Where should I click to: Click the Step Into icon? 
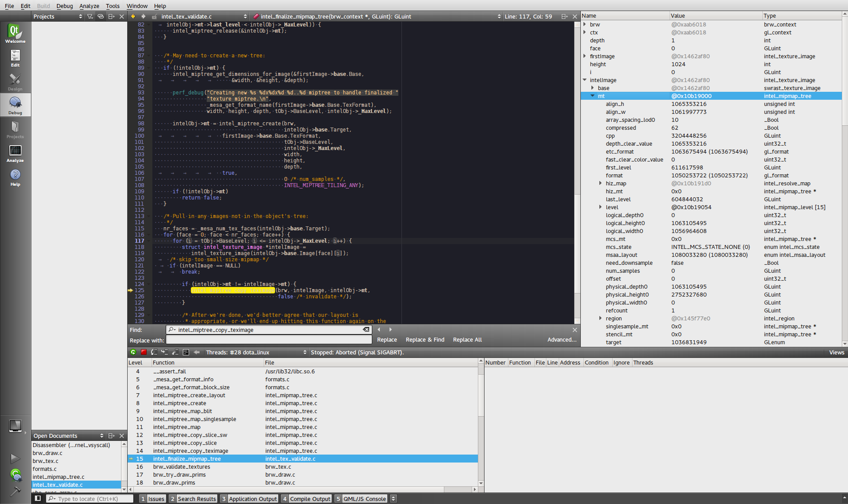click(165, 352)
